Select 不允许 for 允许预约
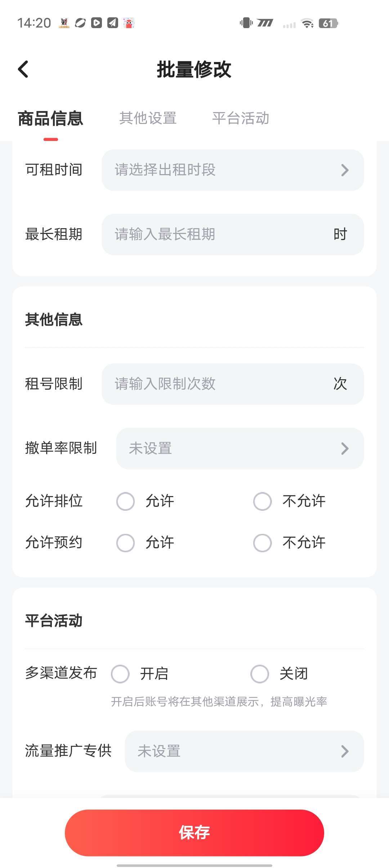This screenshot has height=868, width=389. pos(263,543)
